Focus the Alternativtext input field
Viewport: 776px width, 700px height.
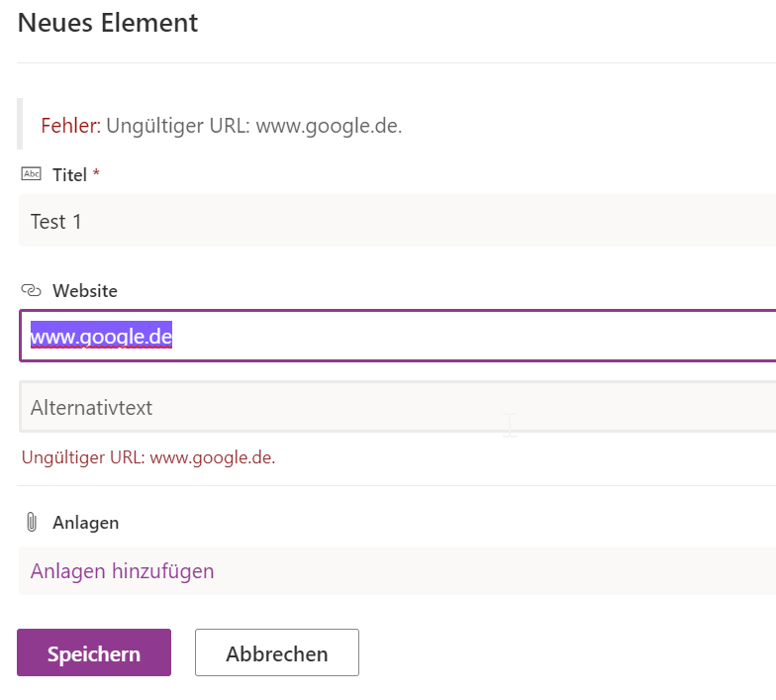[x=396, y=407]
